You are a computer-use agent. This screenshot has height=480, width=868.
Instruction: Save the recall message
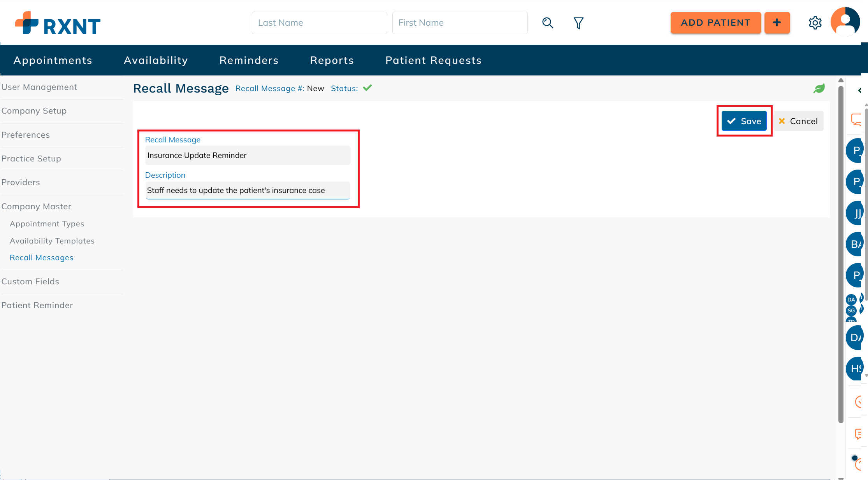[x=744, y=121]
